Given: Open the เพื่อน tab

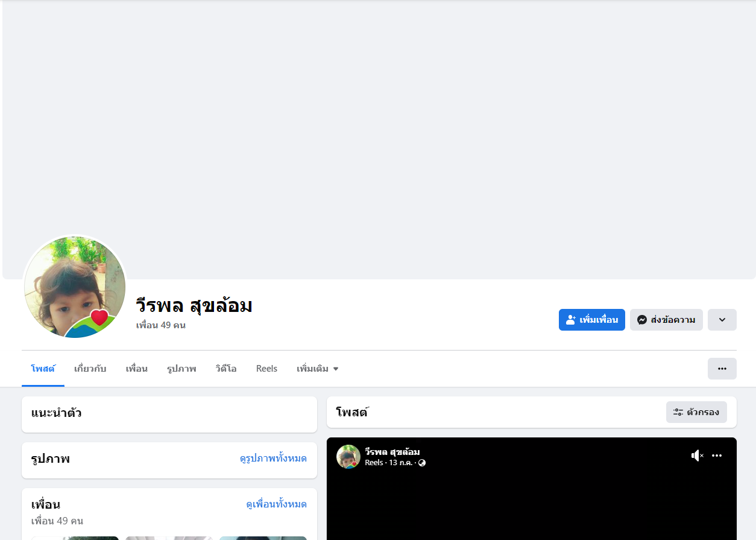Looking at the screenshot, I should click(137, 369).
